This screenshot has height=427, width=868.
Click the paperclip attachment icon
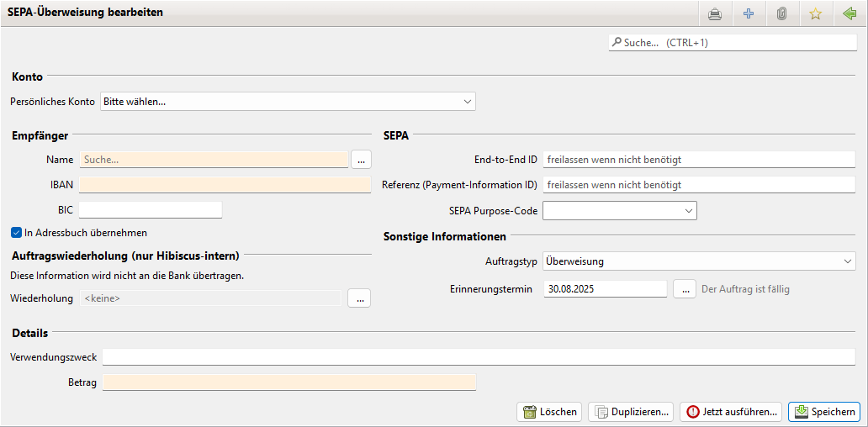click(x=781, y=14)
